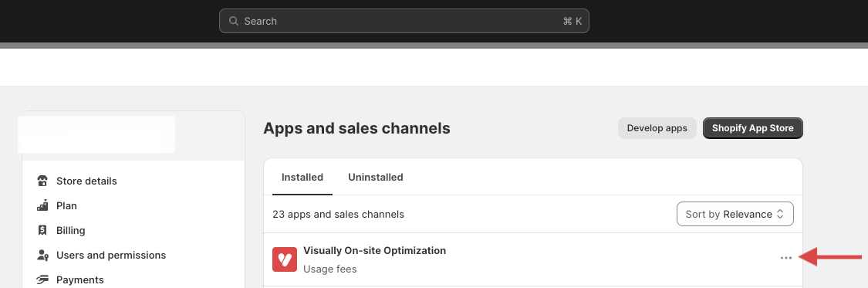Viewport: 868px width, 288px height.
Task: Switch to the Installed tab
Action: click(x=302, y=178)
